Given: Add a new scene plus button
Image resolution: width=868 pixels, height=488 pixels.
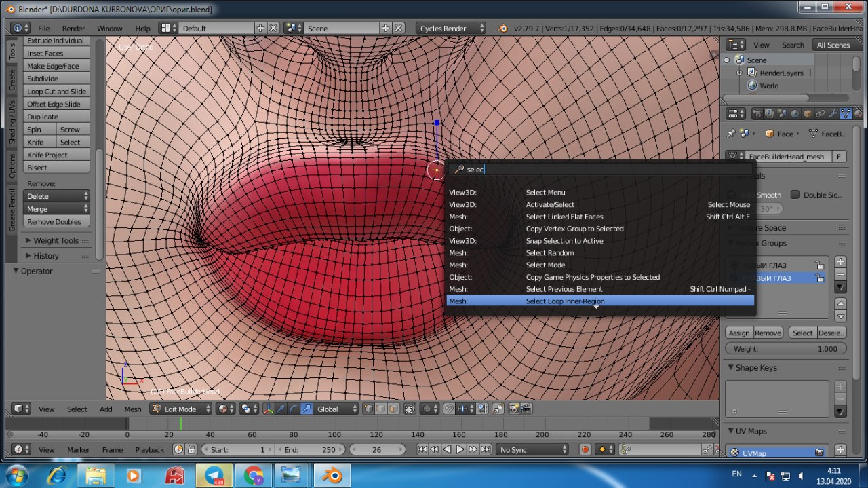Looking at the screenshot, I should tap(386, 28).
